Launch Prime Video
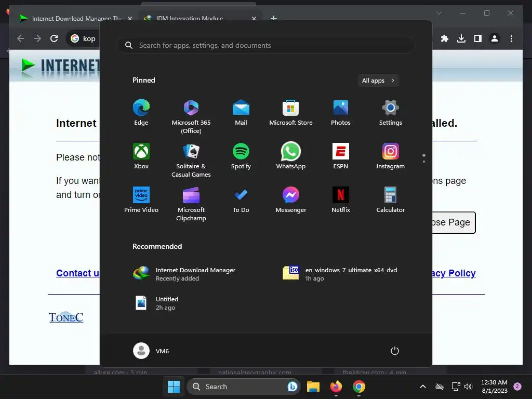 click(141, 200)
